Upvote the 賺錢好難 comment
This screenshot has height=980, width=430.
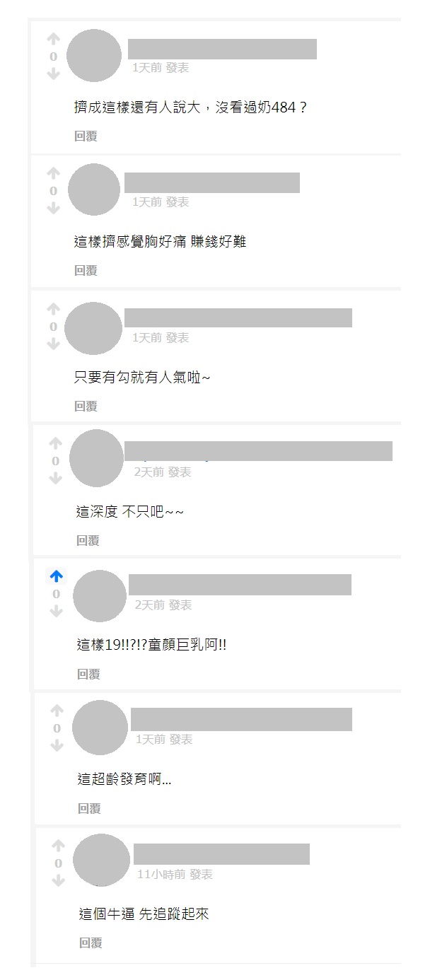(54, 174)
